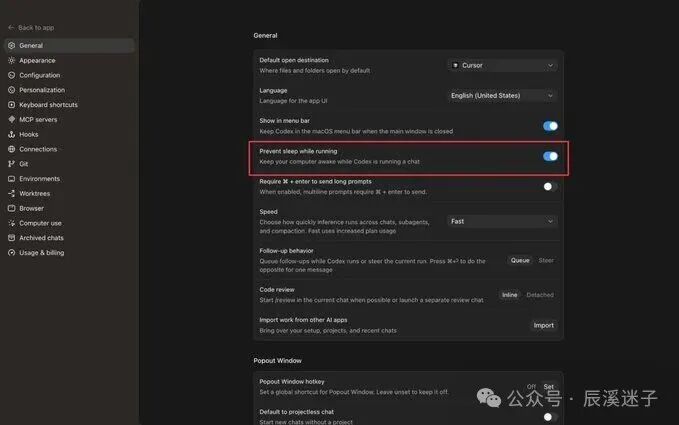Click the Appearance sun icon

[12, 60]
